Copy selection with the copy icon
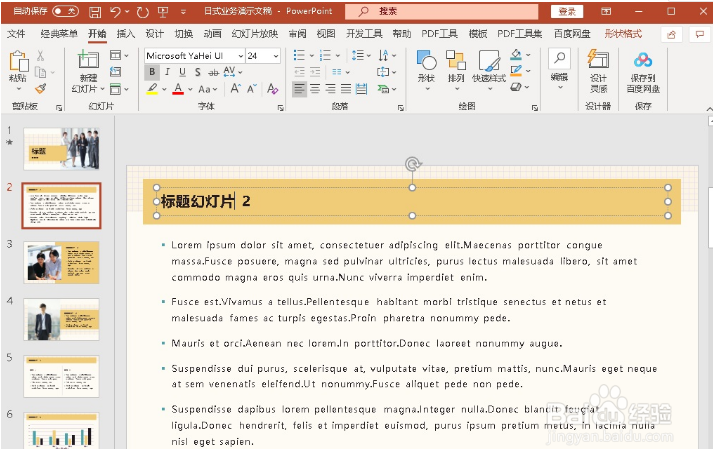713x461 pixels. [x=40, y=72]
